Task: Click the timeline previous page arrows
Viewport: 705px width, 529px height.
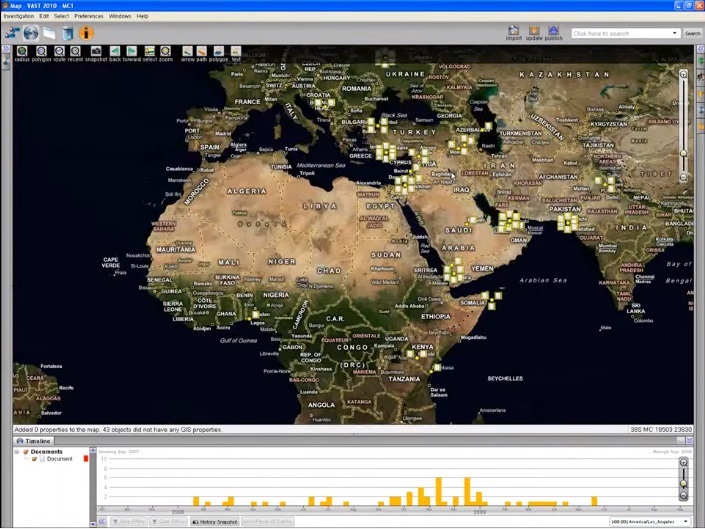Action: [102, 521]
